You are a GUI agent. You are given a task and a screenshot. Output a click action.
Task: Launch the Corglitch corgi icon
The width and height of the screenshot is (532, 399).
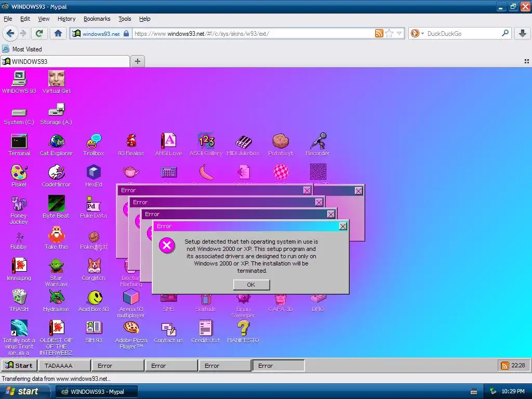[x=94, y=269]
